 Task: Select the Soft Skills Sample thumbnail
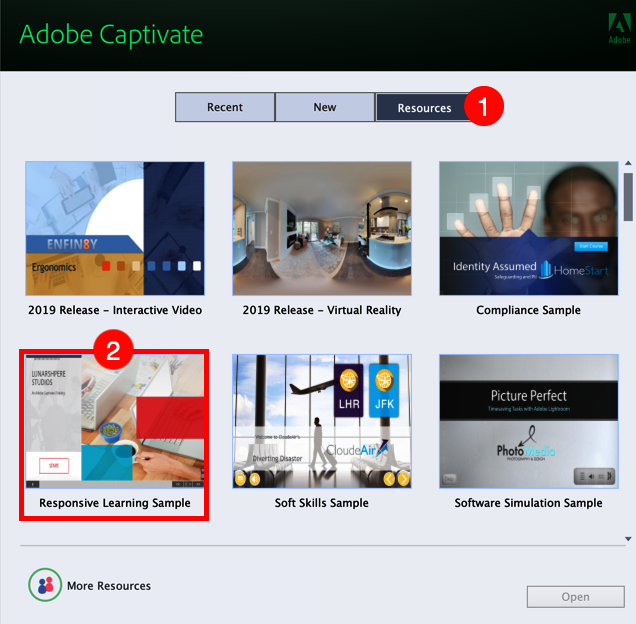tap(322, 421)
